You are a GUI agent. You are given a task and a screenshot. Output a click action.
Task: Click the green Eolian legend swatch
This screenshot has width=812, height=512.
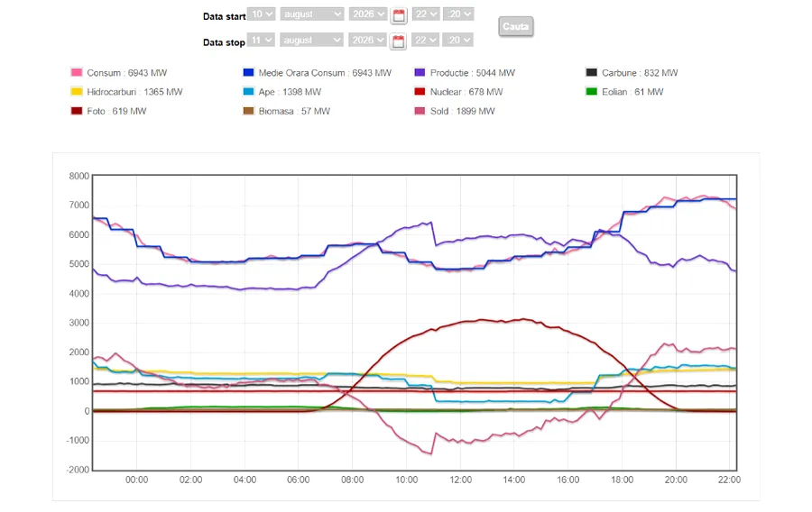pyautogui.click(x=591, y=92)
